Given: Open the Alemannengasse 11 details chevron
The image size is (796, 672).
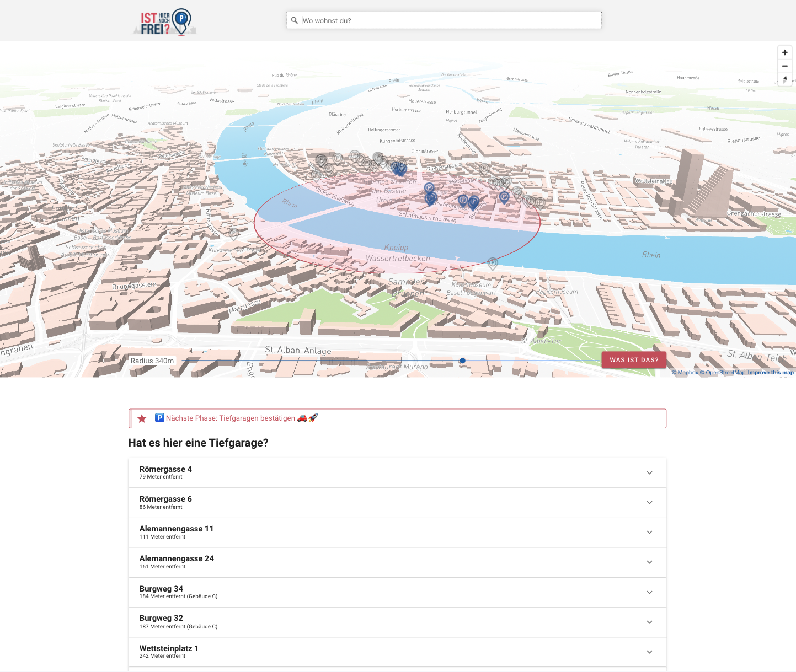Looking at the screenshot, I should click(649, 532).
